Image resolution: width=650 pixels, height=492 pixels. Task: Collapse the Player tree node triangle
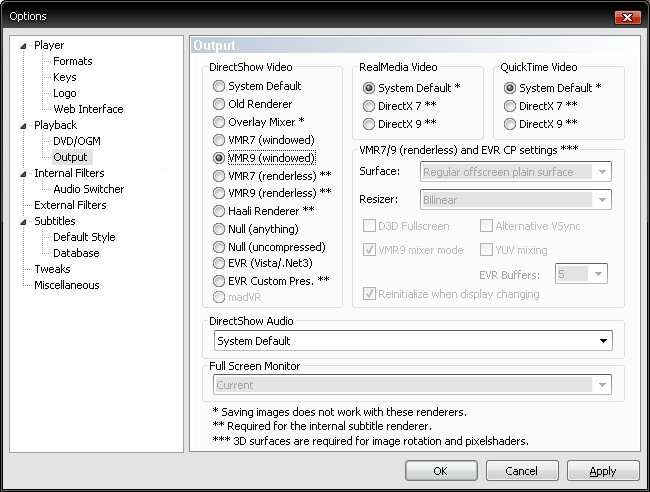[23, 46]
